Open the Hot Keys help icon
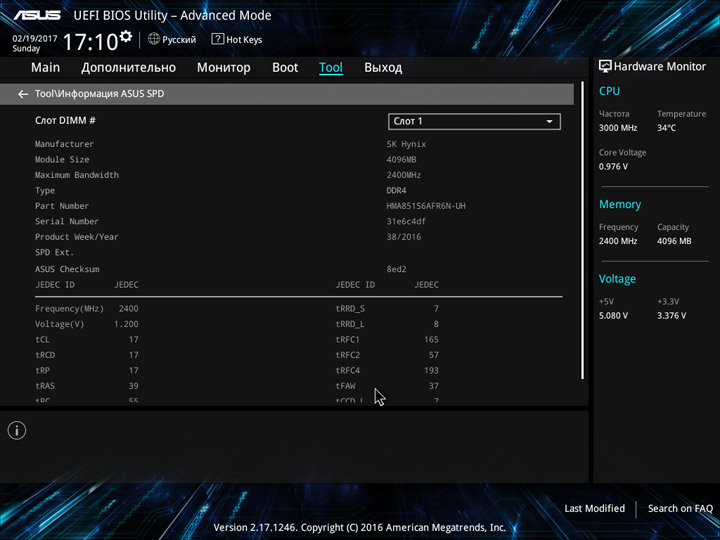Screen dimensions: 720x540 [217, 39]
